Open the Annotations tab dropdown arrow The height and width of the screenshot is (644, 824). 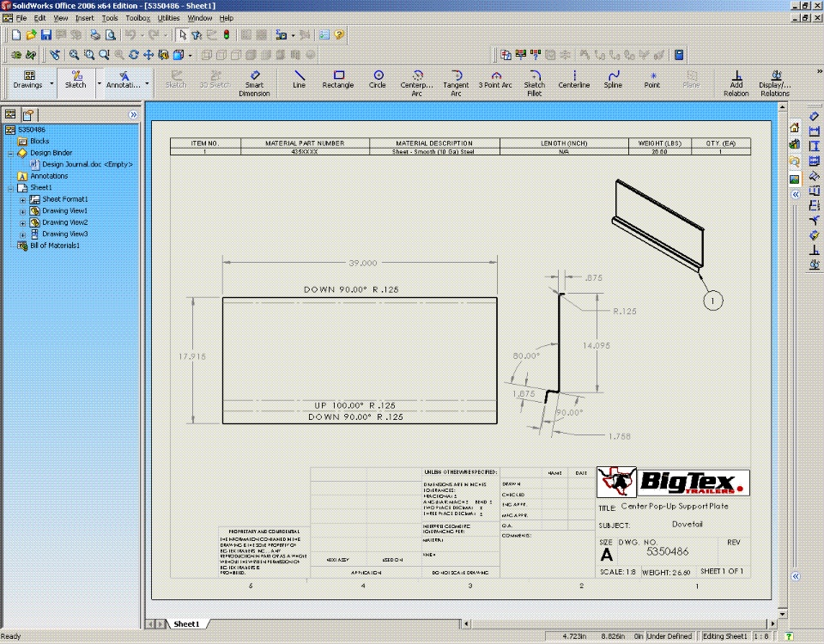147,83
